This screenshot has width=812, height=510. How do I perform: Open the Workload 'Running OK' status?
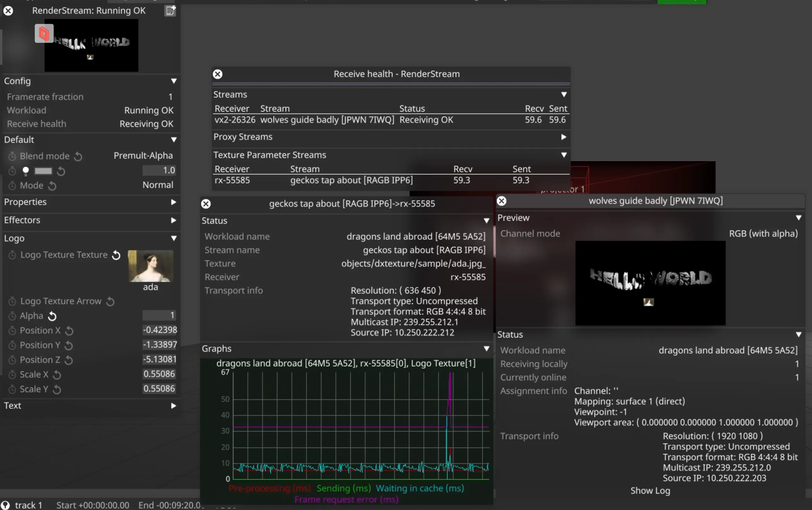coord(149,110)
